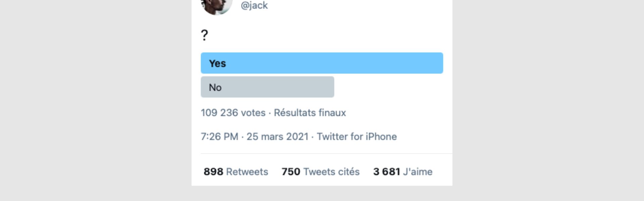644x201 pixels.
Task: View the 898 Retweets list
Action: click(236, 172)
